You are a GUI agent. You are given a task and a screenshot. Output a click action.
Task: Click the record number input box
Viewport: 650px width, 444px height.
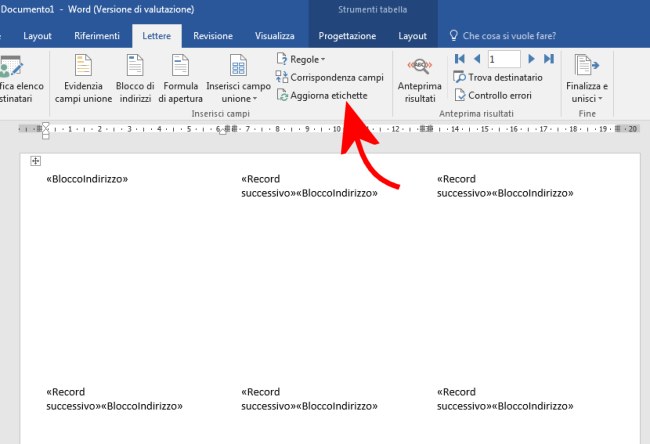coord(503,59)
